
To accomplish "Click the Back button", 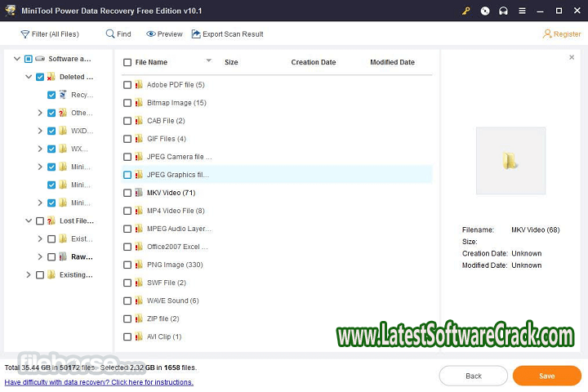I will pyautogui.click(x=473, y=376).
